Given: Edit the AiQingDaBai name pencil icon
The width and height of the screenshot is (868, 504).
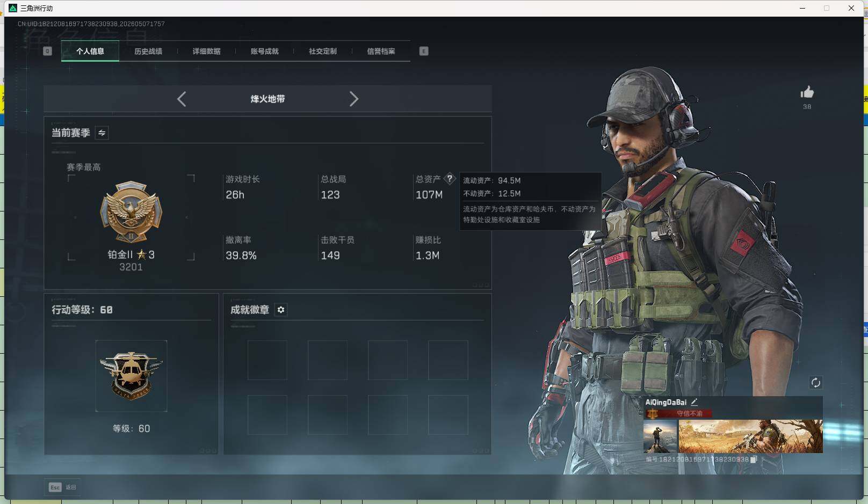Looking at the screenshot, I should point(694,401).
